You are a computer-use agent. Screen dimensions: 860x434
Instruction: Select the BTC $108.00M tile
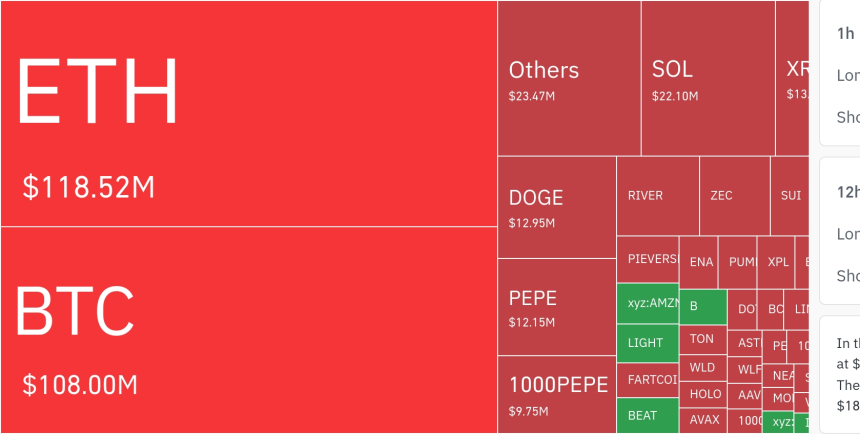tap(248, 330)
